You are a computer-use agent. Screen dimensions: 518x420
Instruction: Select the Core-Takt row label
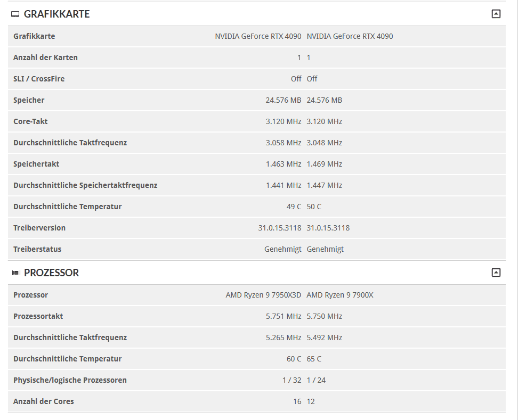tap(30, 121)
